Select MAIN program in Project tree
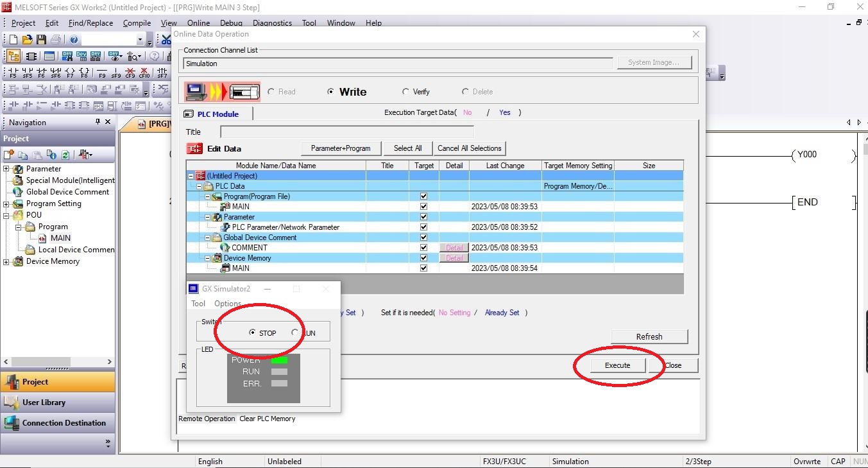 (x=60, y=238)
